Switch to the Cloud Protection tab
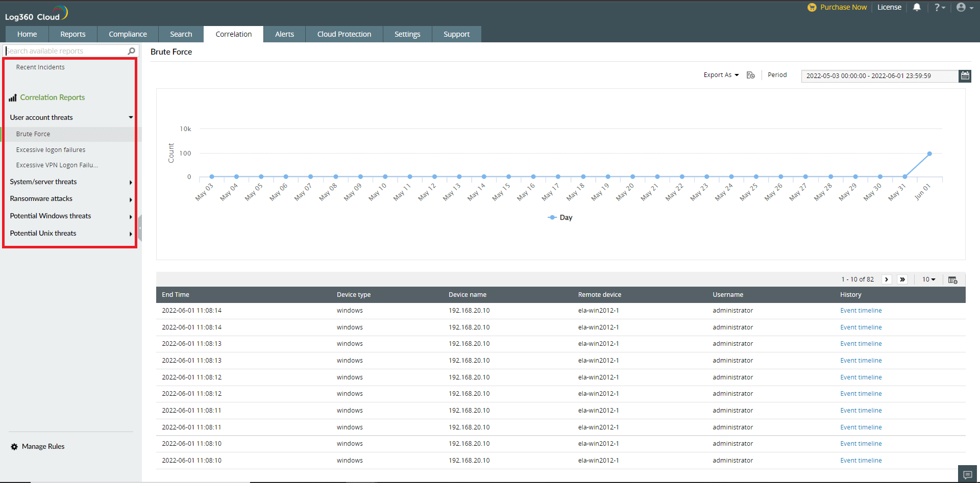Image resolution: width=980 pixels, height=483 pixels. pos(344,34)
